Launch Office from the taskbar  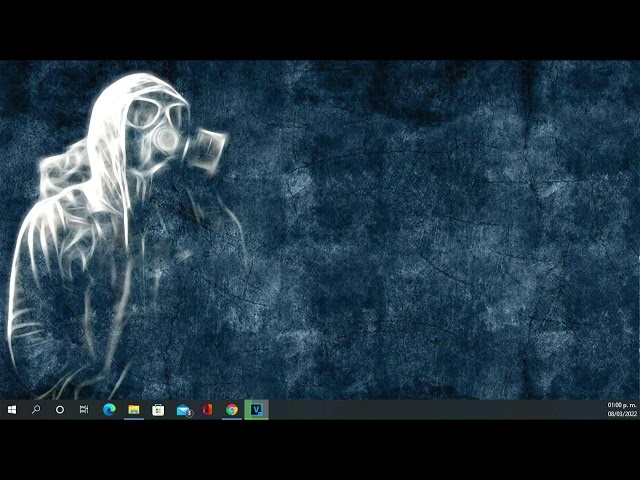click(x=207, y=409)
